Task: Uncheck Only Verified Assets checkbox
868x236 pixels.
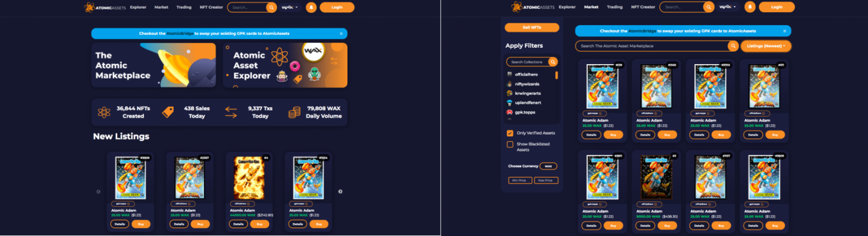Action: (510, 133)
